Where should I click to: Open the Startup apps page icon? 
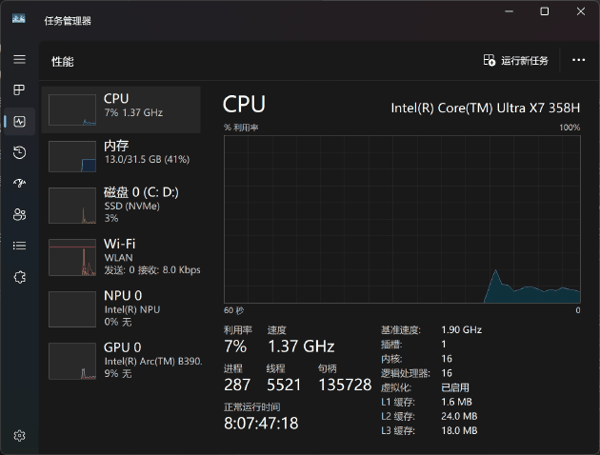(20, 183)
